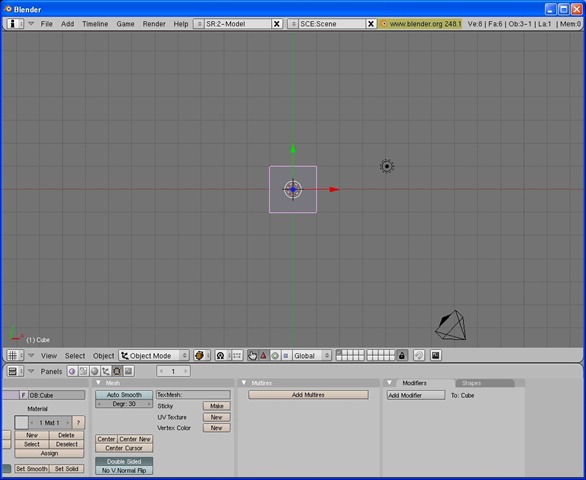
Task: Toggle the 3D transform manipulator hand icon
Action: pos(252,355)
